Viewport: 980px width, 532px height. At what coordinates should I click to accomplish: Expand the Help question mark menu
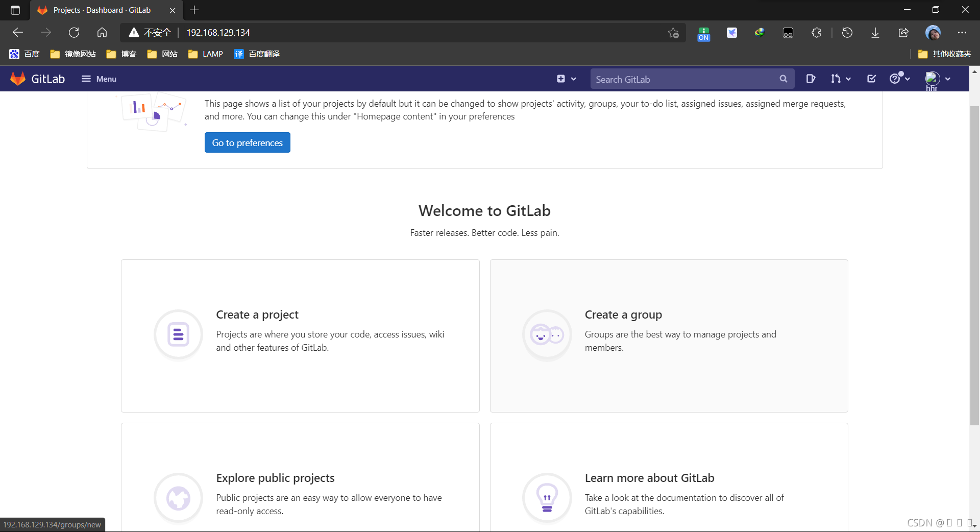[900, 79]
